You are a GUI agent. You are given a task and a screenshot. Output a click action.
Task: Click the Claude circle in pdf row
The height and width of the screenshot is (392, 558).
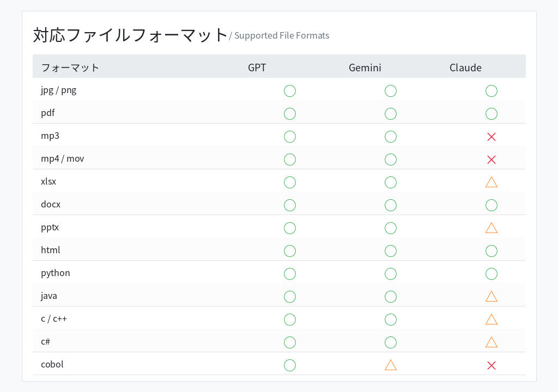point(491,114)
